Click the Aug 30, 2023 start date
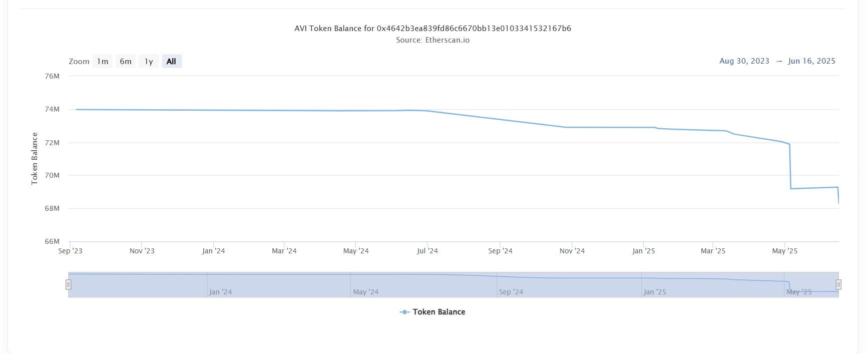The width and height of the screenshot is (868, 354). [x=744, y=61]
